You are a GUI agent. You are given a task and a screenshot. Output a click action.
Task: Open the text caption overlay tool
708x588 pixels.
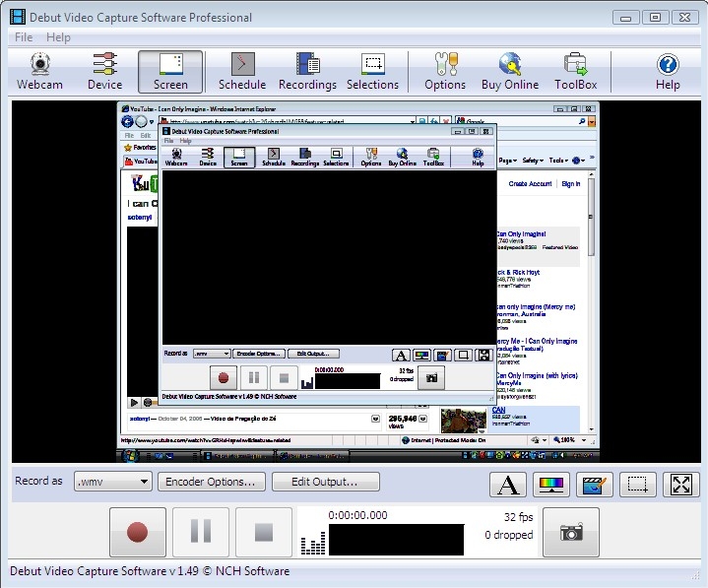tap(507, 485)
